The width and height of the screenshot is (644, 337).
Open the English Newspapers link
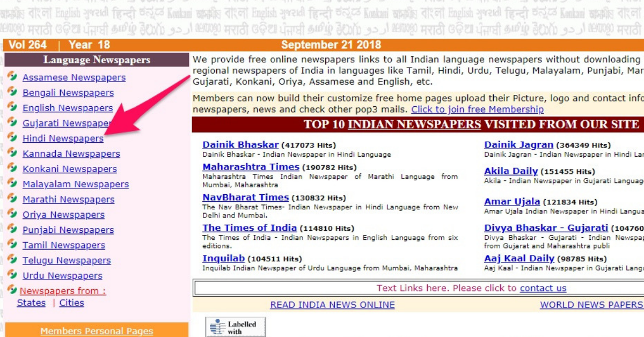pos(68,108)
